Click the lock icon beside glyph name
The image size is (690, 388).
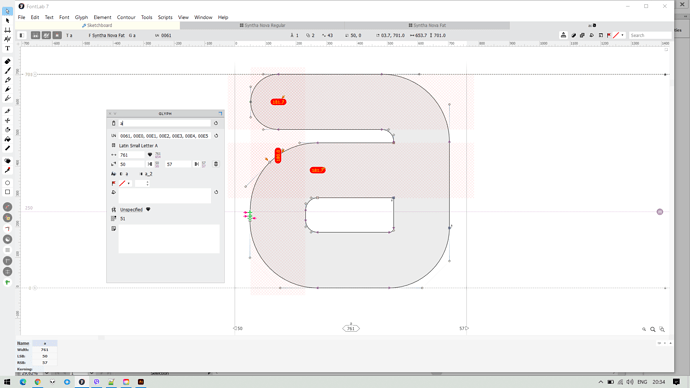[x=114, y=123]
